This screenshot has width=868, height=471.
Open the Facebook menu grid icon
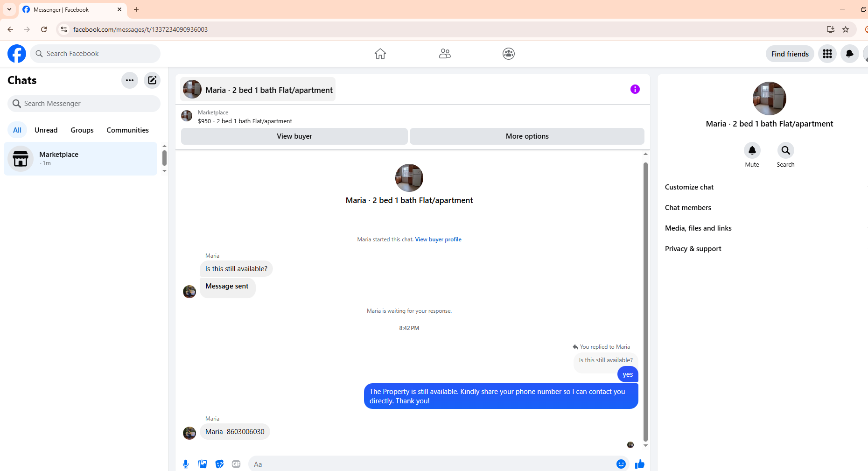tap(827, 54)
